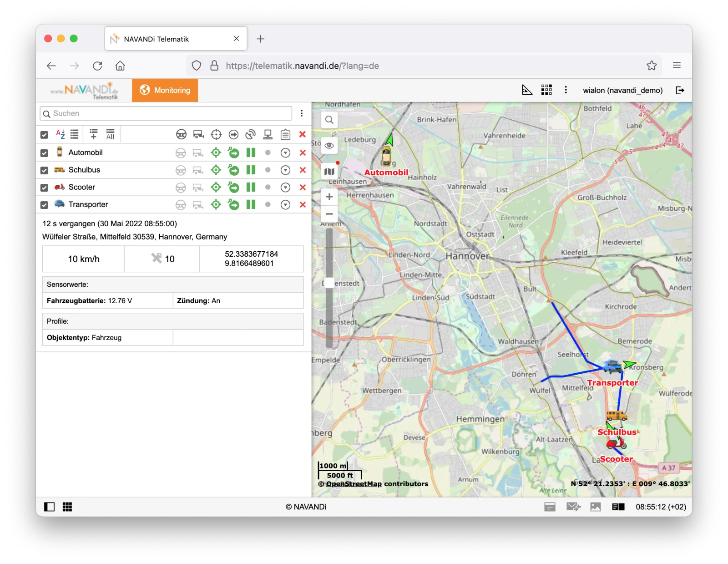Viewport: 728px width, 564px height.
Task: Open map search magnifier
Action: tap(329, 120)
